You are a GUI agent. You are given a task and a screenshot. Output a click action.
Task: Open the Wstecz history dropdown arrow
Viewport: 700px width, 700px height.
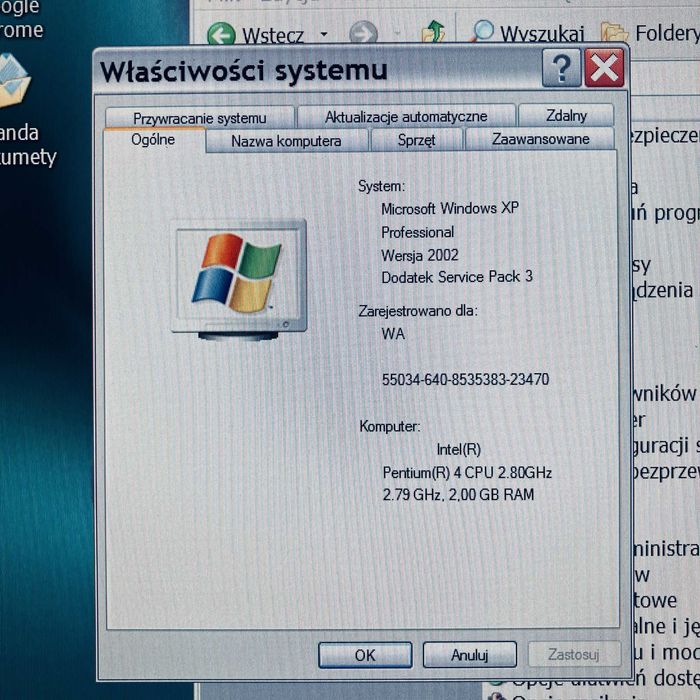click(324, 34)
